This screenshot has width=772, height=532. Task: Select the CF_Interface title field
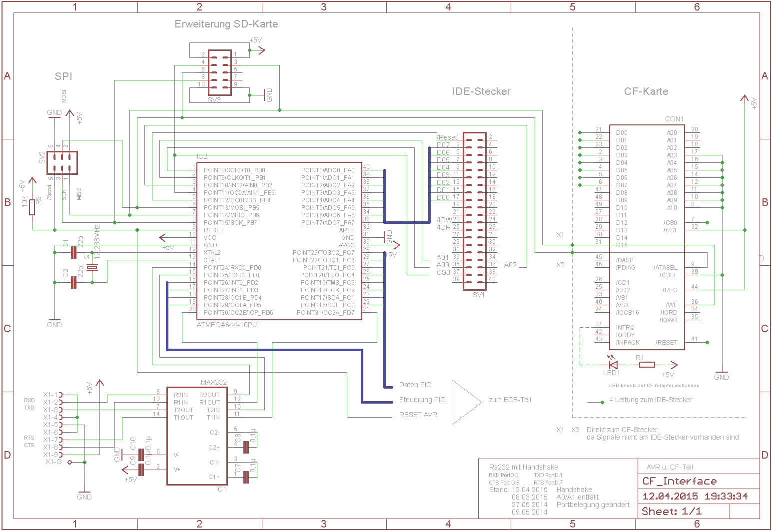[679, 481]
